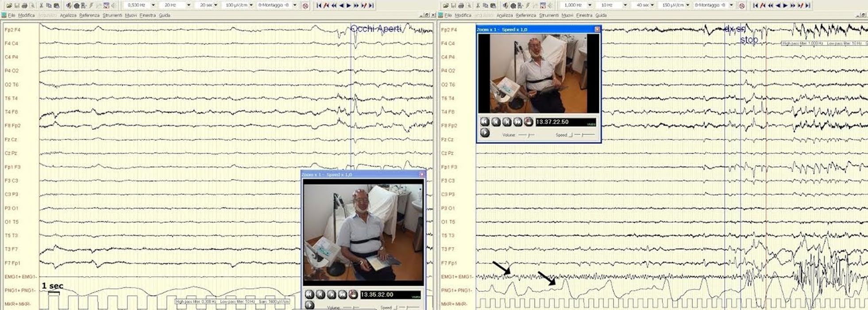Image resolution: width=868 pixels, height=310 pixels.
Task: Jump to recording end in right EEG toolbar
Action: coord(808,5)
